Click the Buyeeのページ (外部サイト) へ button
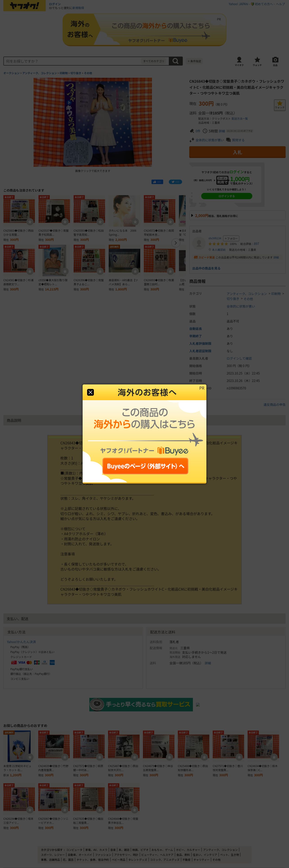289x868 pixels. pyautogui.click(x=145, y=466)
